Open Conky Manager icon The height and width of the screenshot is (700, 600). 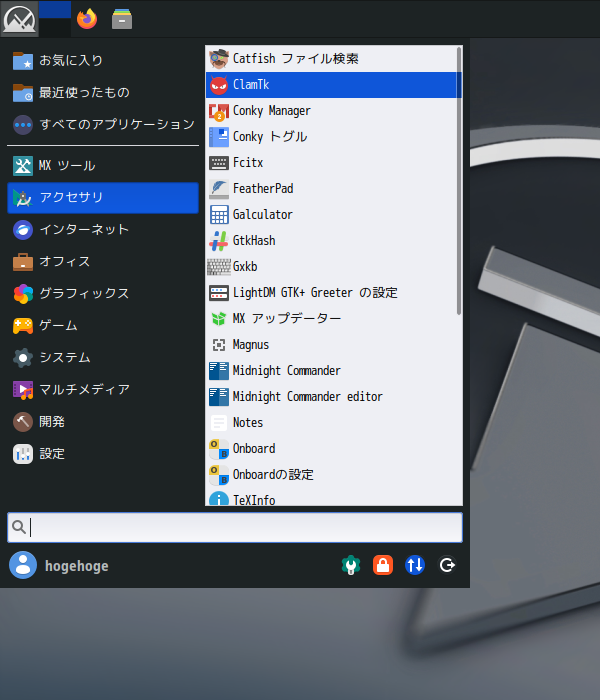click(219, 111)
